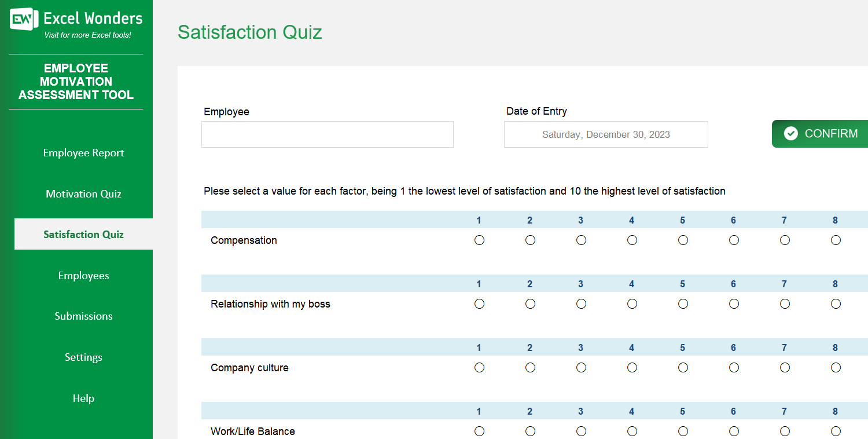Select rating 2 for Company culture

[x=530, y=367]
